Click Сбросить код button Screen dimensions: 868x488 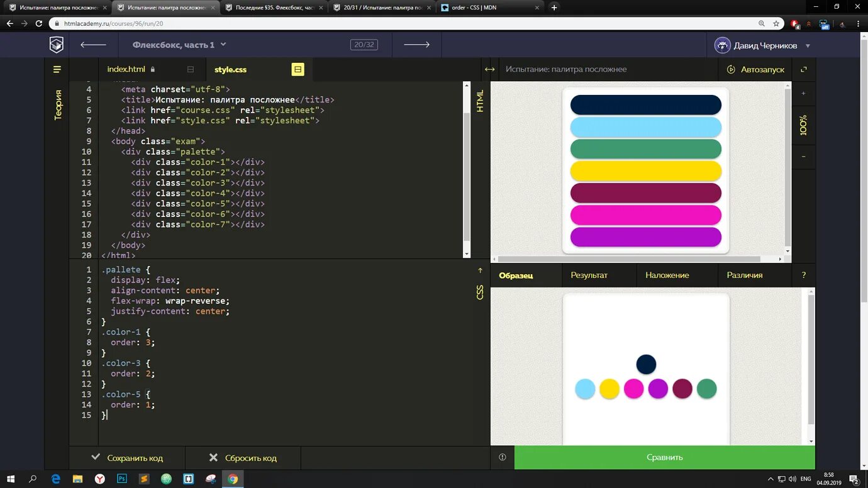[x=243, y=458]
